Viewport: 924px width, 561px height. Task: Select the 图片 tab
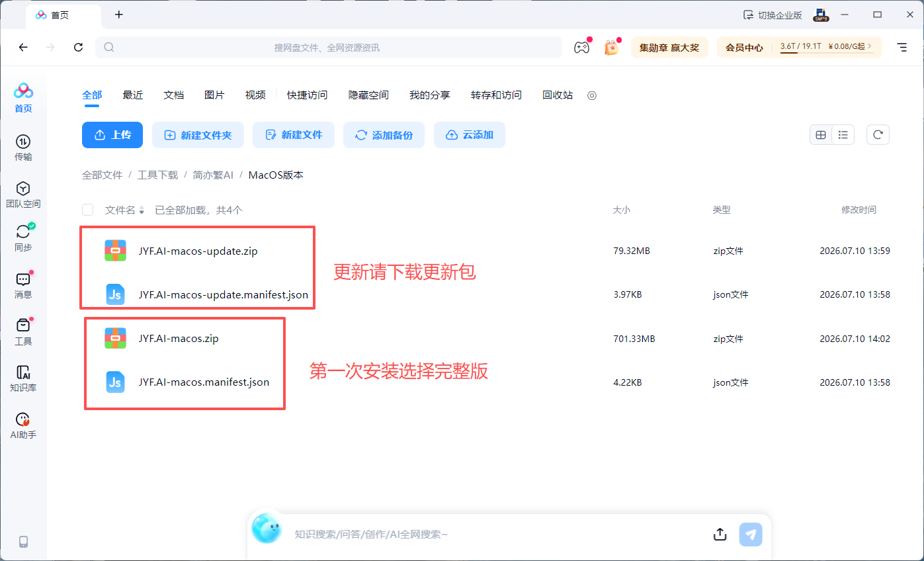click(214, 95)
